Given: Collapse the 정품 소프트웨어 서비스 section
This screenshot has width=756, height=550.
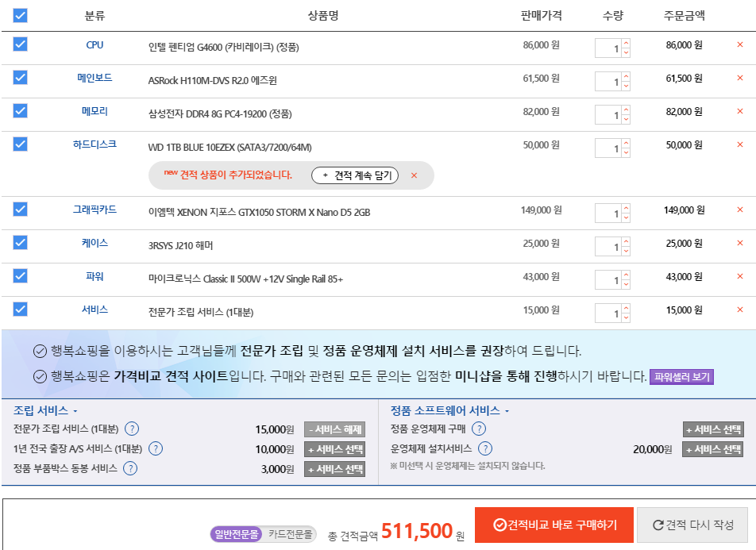Looking at the screenshot, I should pos(507,411).
